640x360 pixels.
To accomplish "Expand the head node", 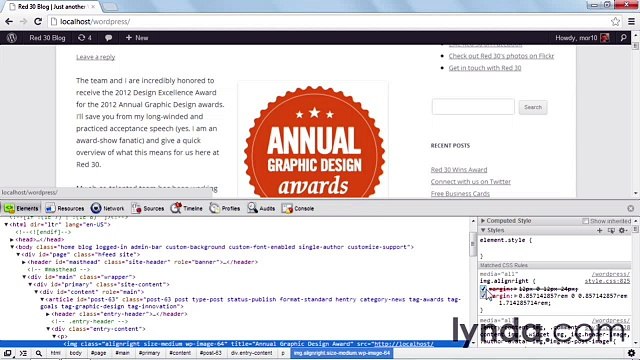I will pyautogui.click(x=12, y=240).
